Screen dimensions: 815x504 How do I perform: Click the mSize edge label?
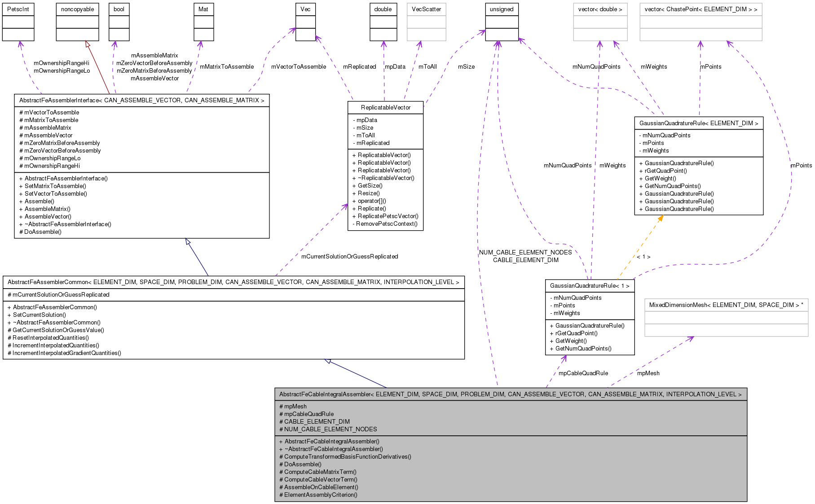coord(466,67)
